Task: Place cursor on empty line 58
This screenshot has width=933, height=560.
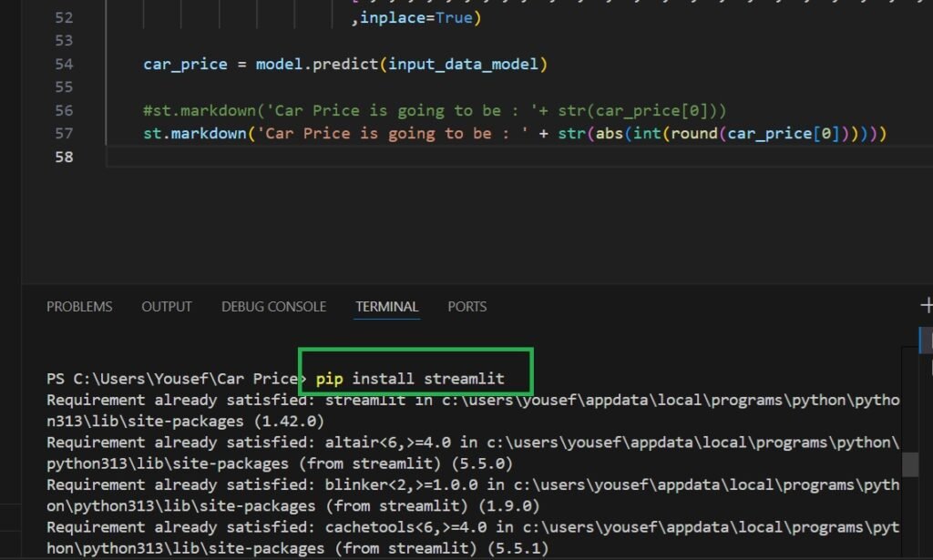Action: (x=364, y=158)
